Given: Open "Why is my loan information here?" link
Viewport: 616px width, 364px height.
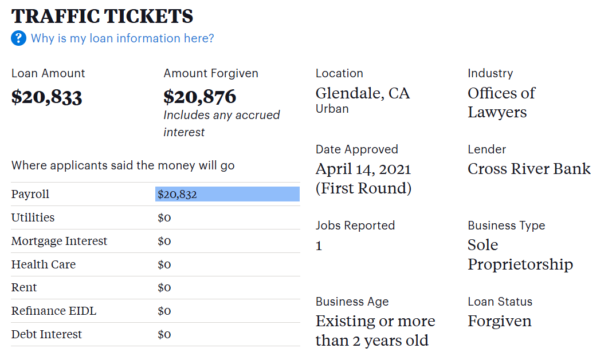Looking at the screenshot, I should tap(122, 38).
